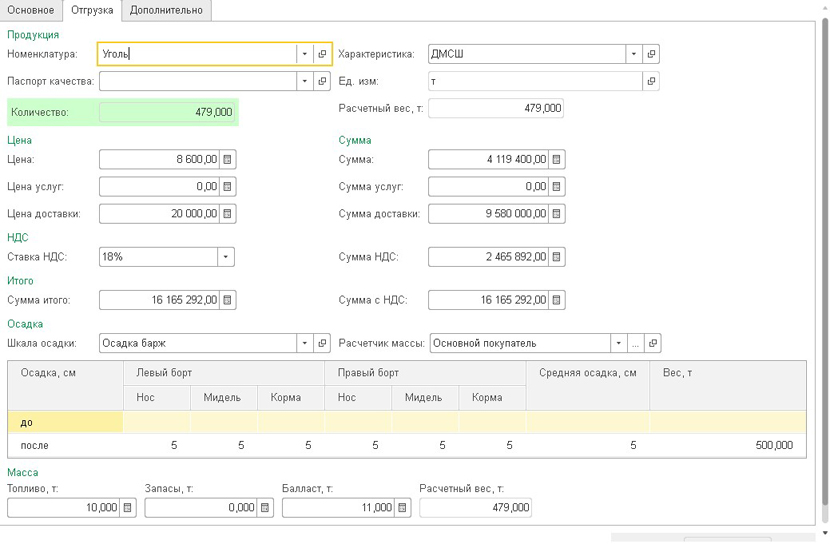Click the Средняя осадка column header

587,373
